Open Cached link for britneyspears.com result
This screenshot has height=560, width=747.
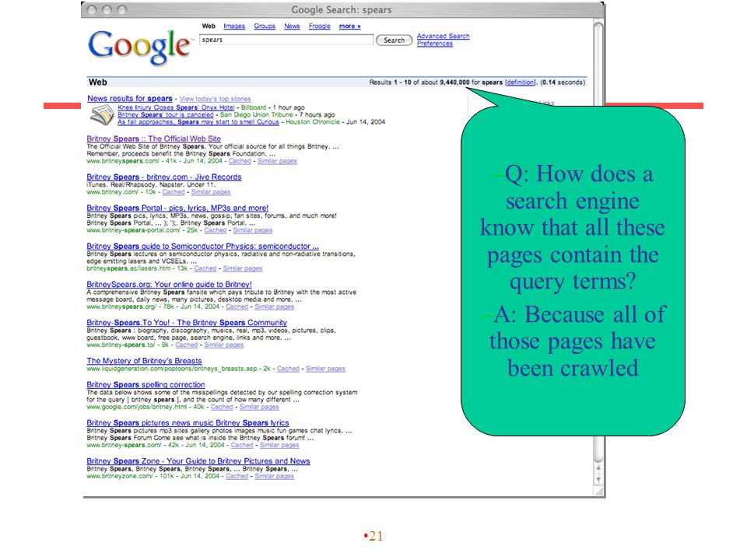[x=240, y=162]
